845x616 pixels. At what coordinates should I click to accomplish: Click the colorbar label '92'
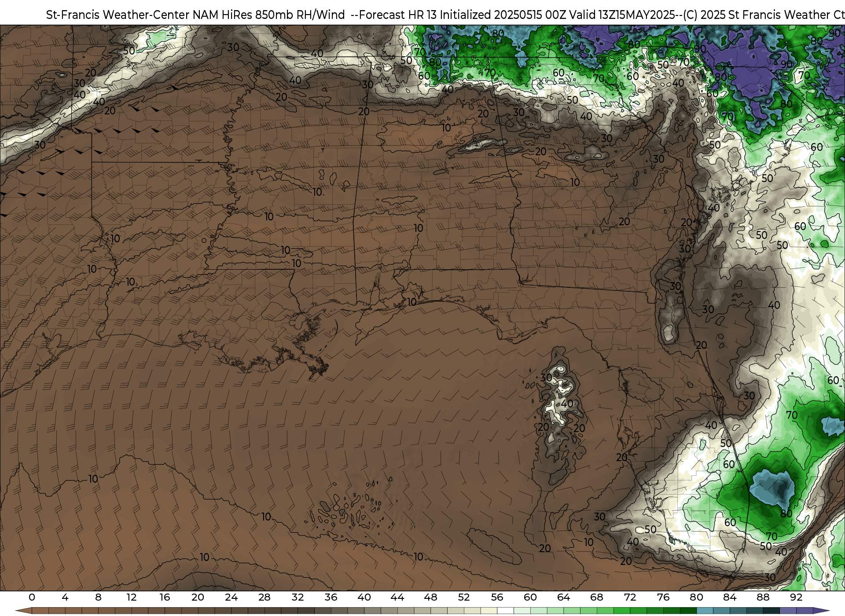coord(796,597)
